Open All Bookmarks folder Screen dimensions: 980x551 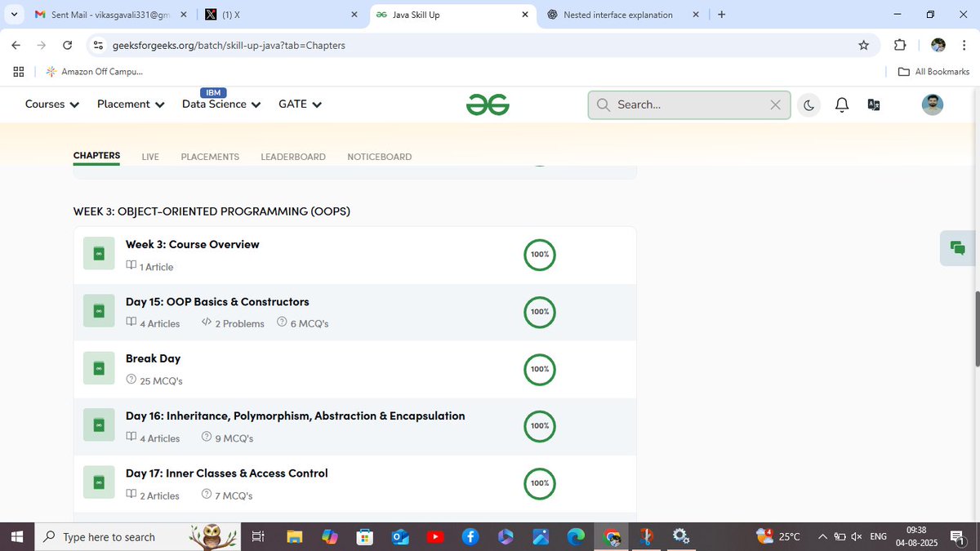click(x=933, y=72)
